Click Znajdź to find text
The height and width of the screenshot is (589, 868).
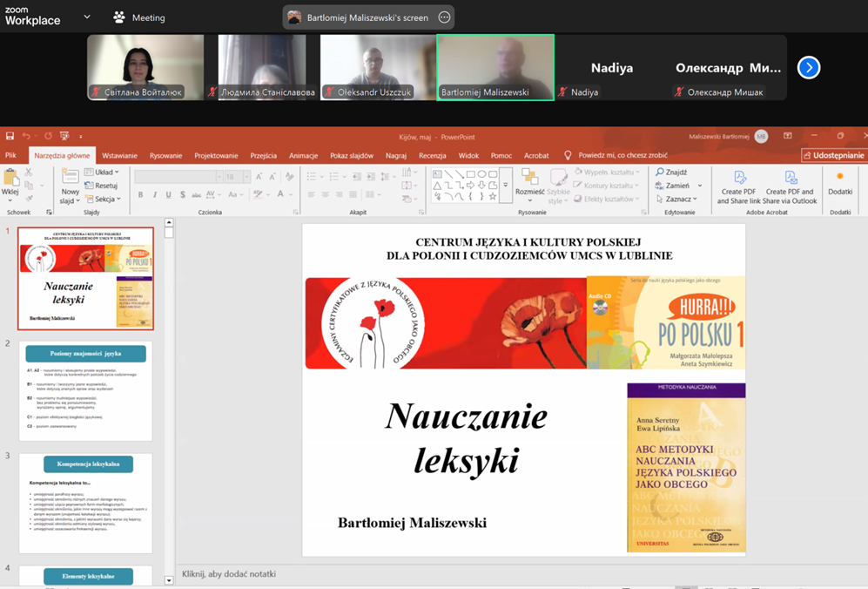coord(671,173)
